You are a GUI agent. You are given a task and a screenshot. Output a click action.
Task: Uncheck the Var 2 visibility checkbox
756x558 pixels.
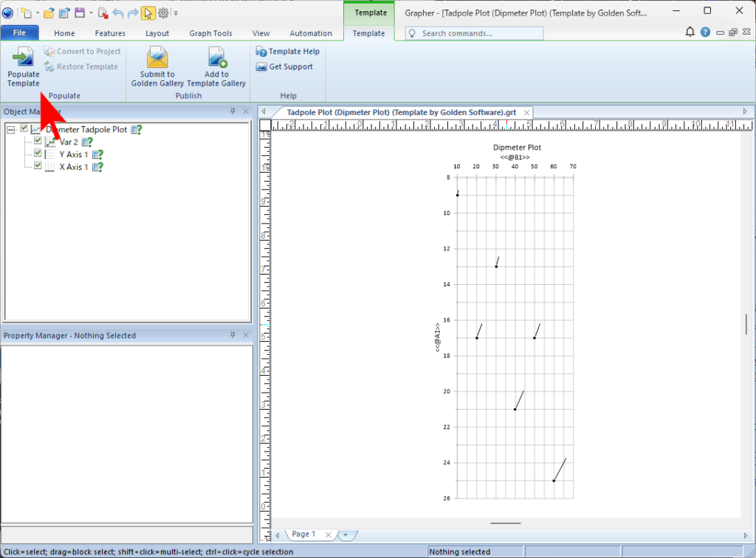tap(38, 141)
